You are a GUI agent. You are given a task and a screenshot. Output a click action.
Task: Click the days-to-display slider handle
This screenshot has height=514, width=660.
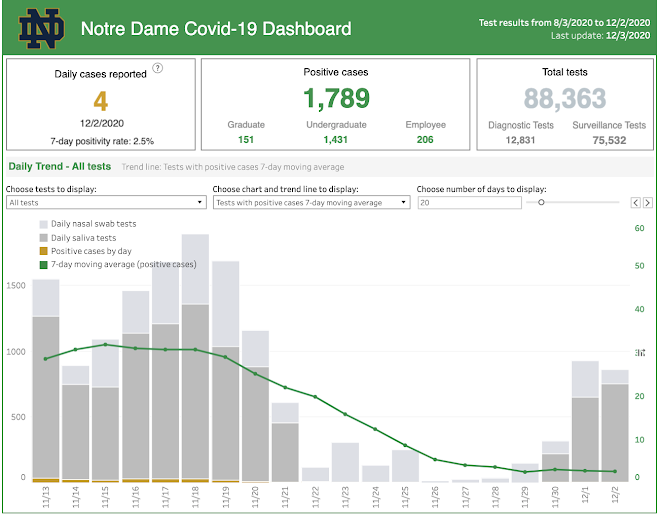pos(541,202)
